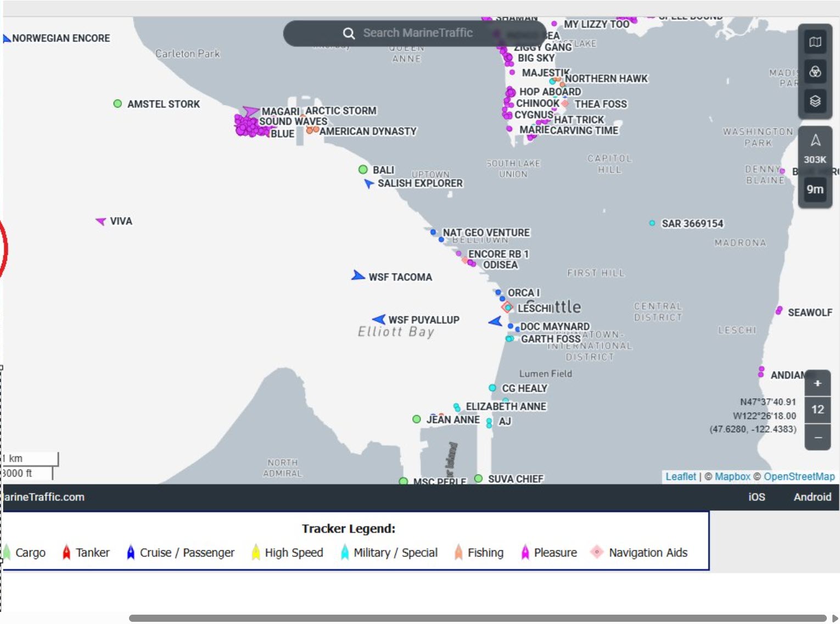The height and width of the screenshot is (624, 840).
Task: Select the WSF TACOMA ferry arrow icon
Action: point(358,275)
